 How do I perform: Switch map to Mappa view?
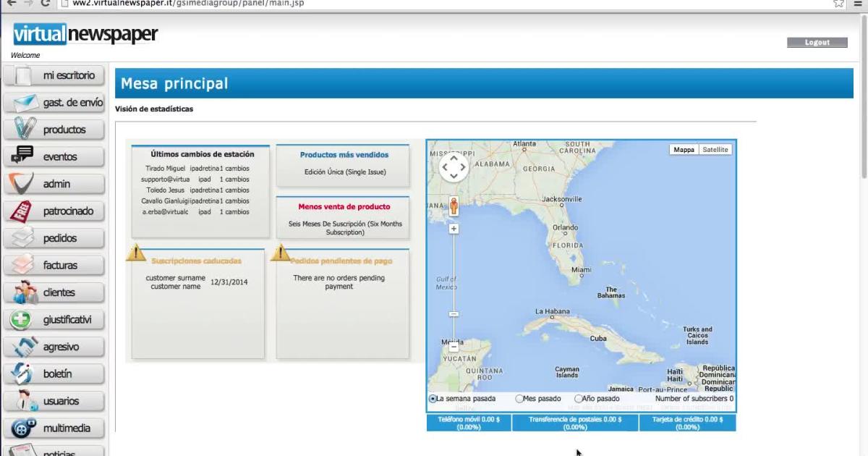click(x=684, y=150)
